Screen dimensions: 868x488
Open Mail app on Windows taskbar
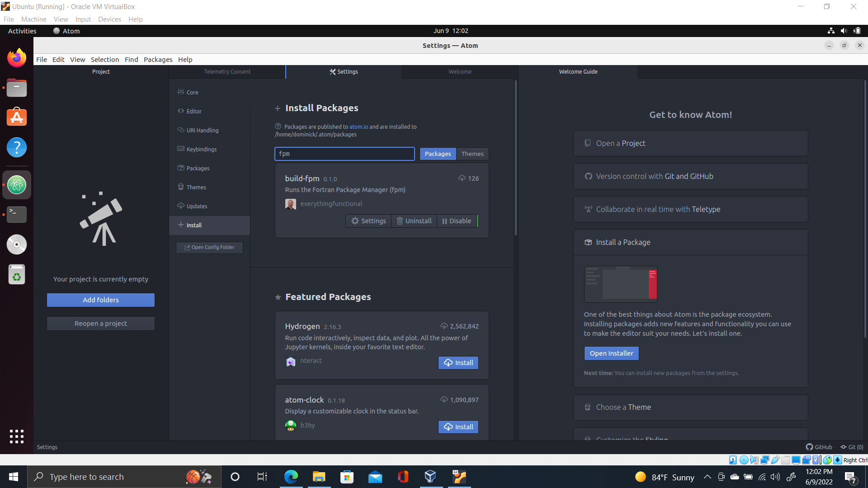375,477
